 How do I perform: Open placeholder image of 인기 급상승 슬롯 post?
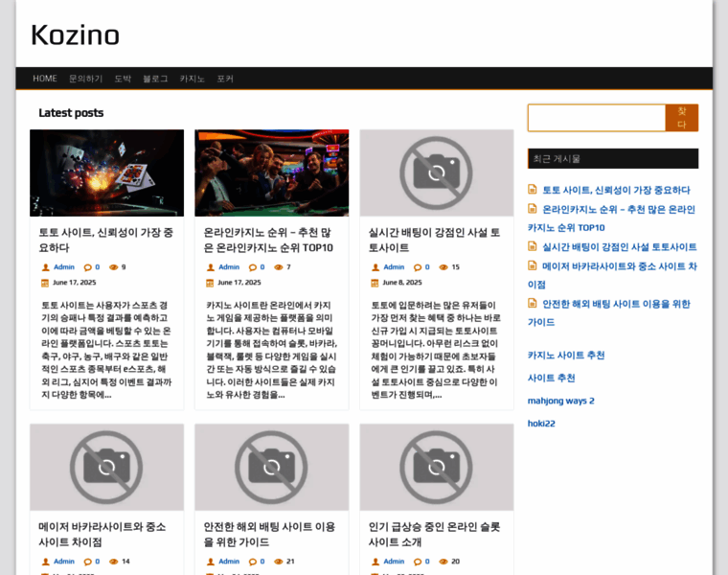(x=437, y=468)
